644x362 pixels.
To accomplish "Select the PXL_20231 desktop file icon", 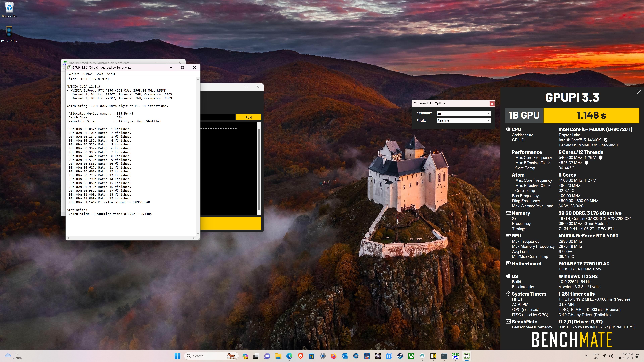I will 9,34.
